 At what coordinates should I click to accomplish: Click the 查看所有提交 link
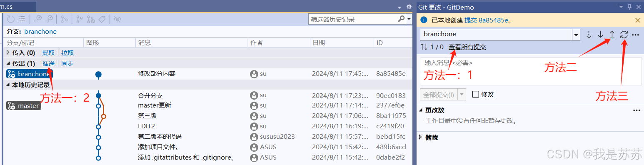coord(467,47)
